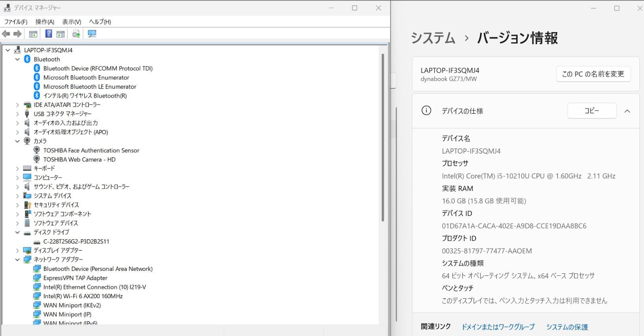Viewport: 644px width, 336px height.
Task: Open the ファイル(F) menu
Action: pyautogui.click(x=16, y=22)
